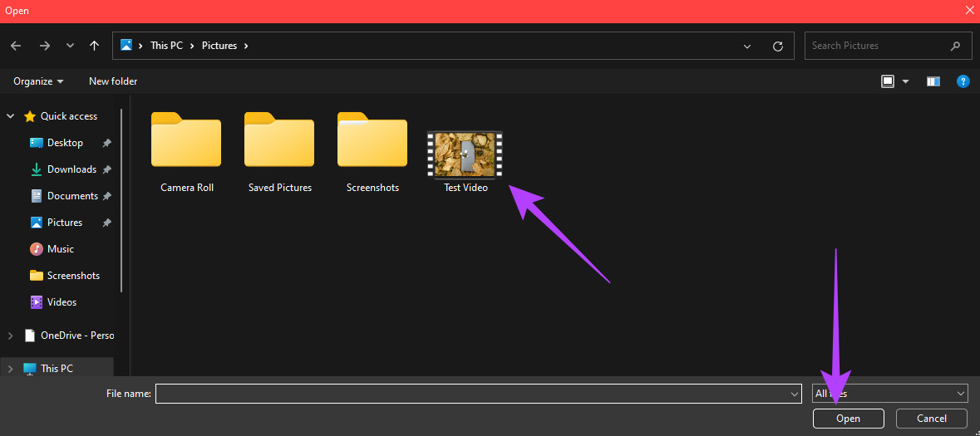Click the view layout icon
This screenshot has height=436, width=980.
click(x=888, y=81)
